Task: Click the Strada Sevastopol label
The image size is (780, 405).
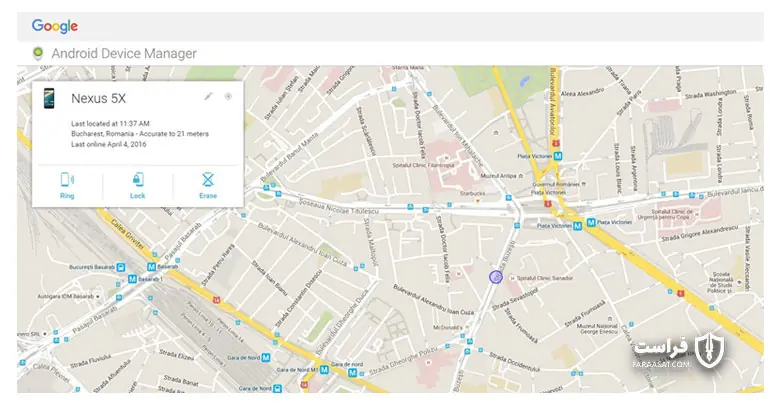Action: (515, 299)
